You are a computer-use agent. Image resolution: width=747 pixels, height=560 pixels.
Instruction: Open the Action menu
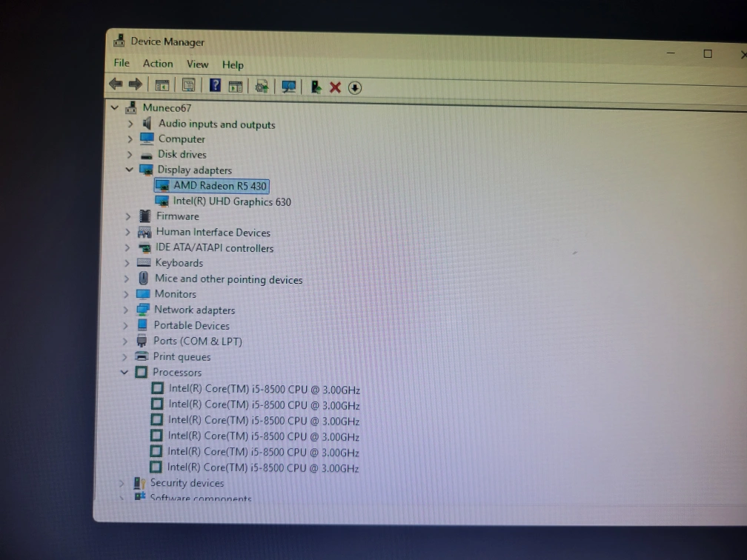click(x=158, y=64)
